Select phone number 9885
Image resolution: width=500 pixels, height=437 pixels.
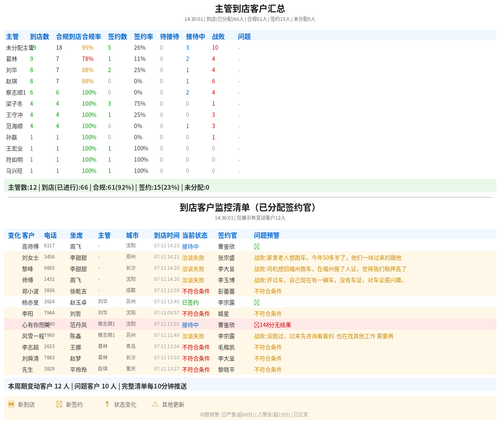coord(49,268)
